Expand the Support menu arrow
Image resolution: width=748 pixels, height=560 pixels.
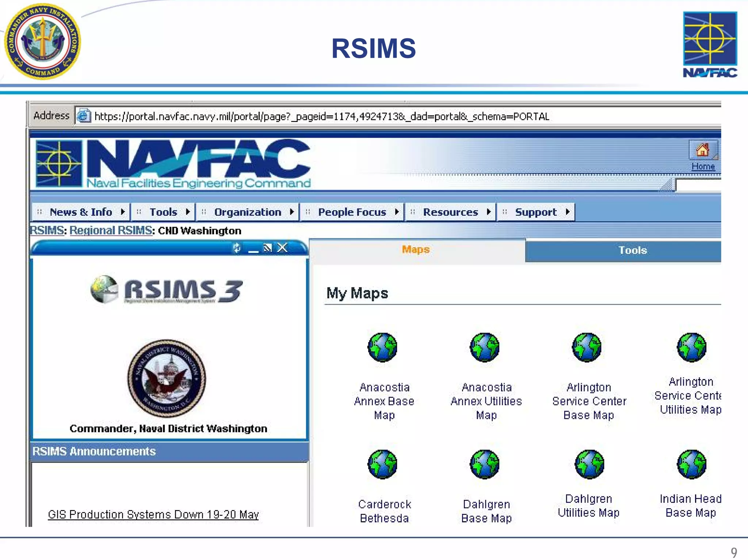tap(568, 212)
